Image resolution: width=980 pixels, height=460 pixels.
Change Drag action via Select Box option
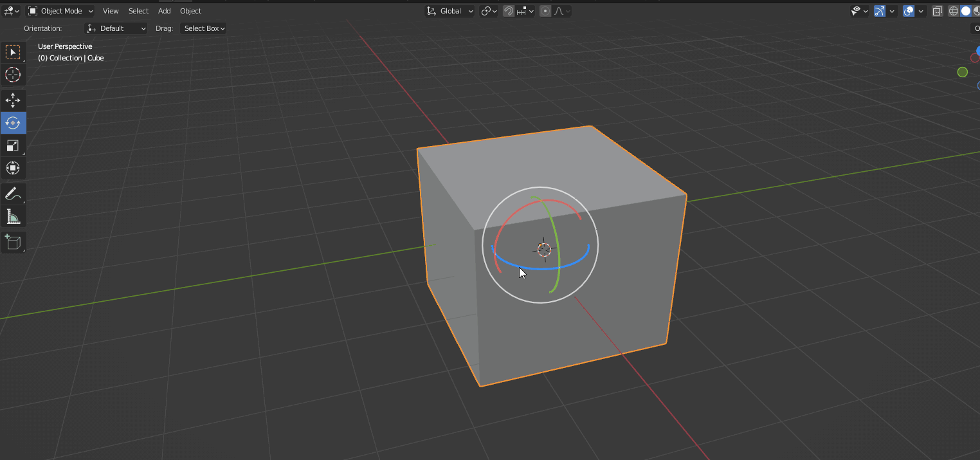pyautogui.click(x=203, y=28)
